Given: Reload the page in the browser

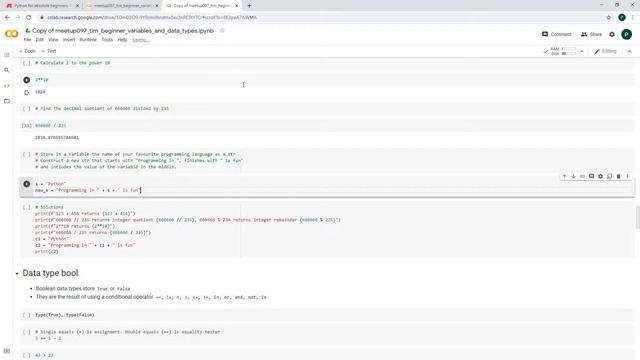Looking at the screenshot, I should [29, 18].
